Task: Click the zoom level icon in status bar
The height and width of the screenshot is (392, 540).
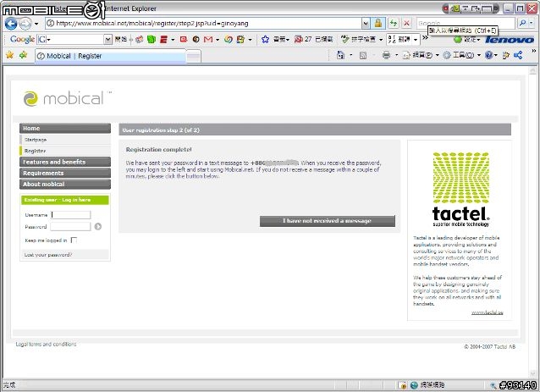Action: (493, 385)
